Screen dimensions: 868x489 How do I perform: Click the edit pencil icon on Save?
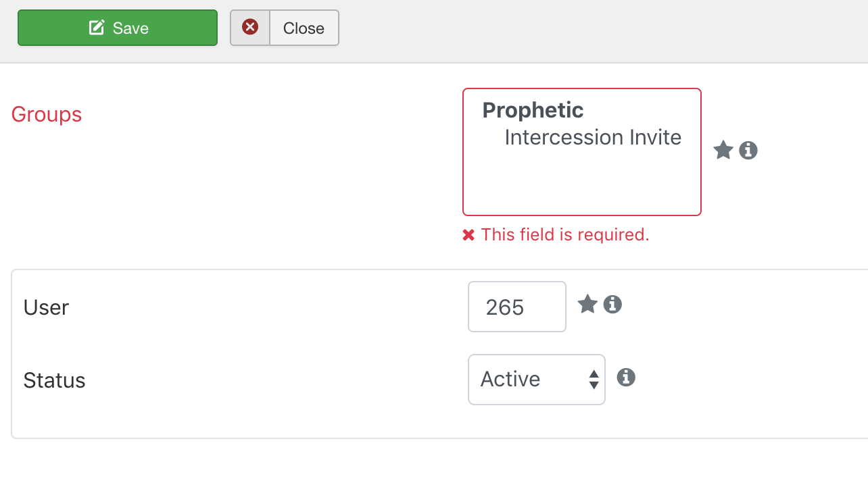97,28
